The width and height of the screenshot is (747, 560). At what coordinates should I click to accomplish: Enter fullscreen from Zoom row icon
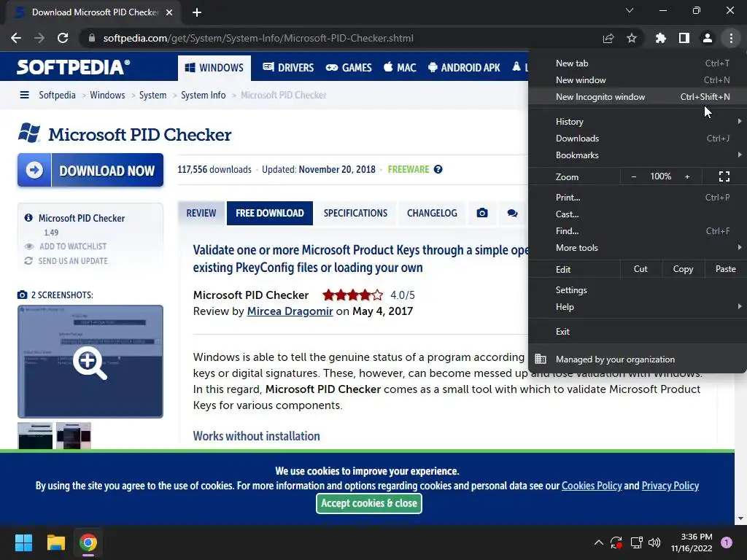point(724,176)
